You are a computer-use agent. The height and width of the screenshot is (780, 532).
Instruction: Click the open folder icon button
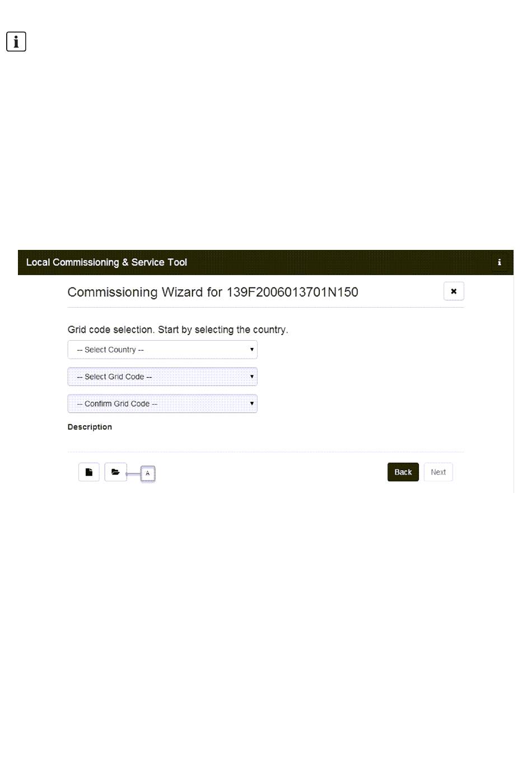click(116, 472)
